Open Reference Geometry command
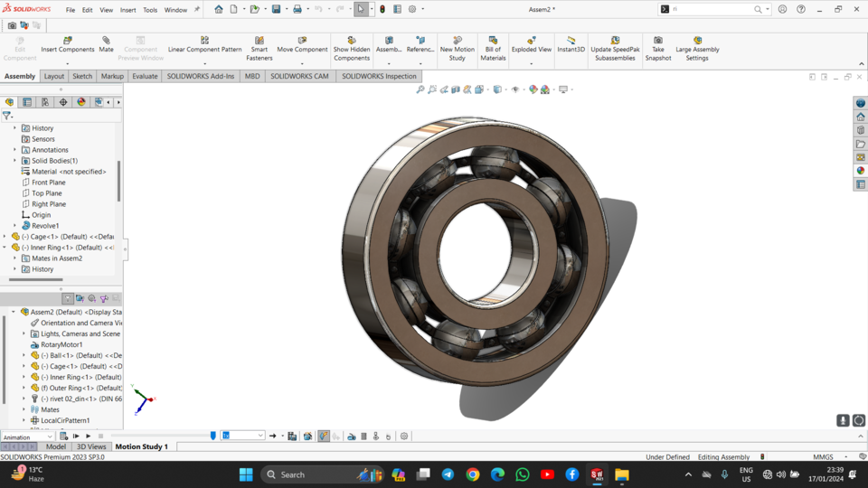868x488 pixels. [420, 45]
